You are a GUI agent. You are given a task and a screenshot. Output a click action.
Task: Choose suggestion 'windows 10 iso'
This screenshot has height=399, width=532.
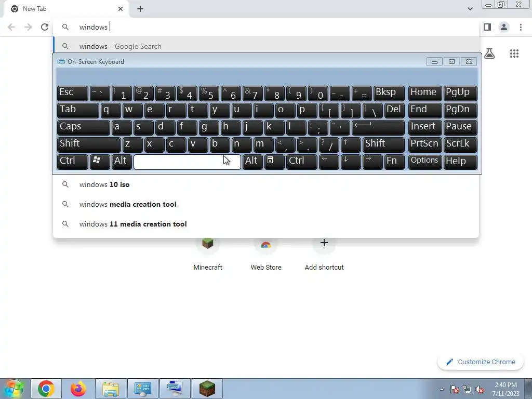pyautogui.click(x=266, y=184)
